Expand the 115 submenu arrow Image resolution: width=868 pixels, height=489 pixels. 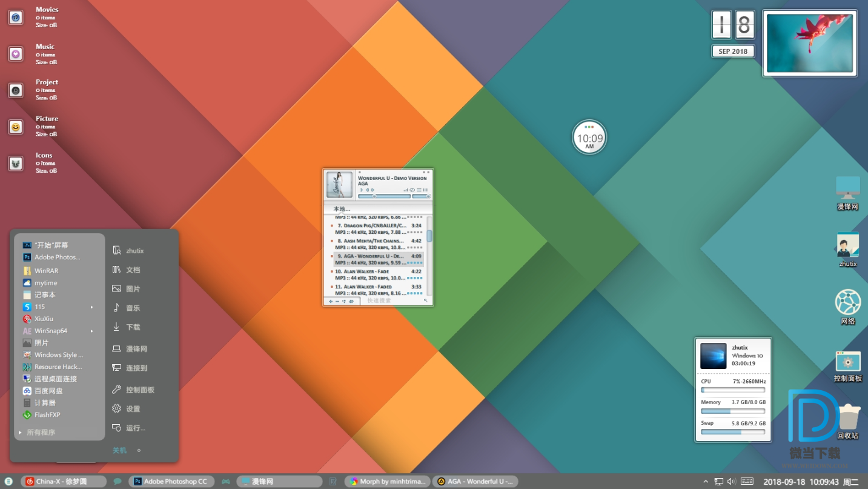[x=92, y=307]
